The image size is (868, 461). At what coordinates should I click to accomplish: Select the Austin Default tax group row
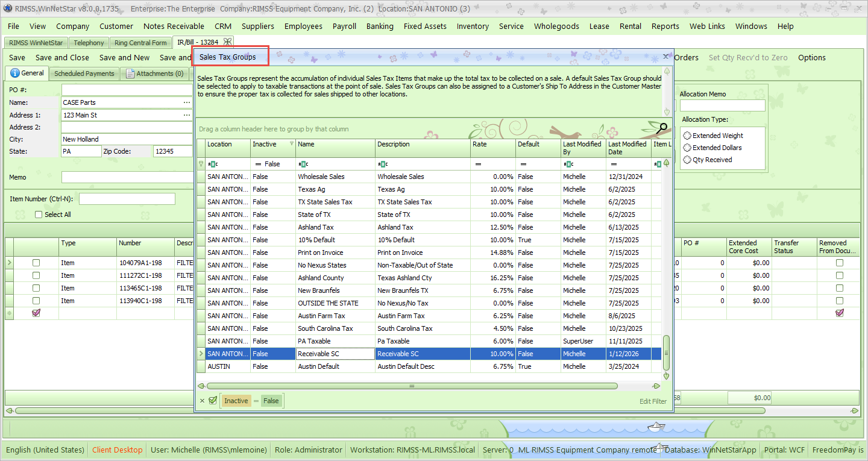tap(429, 366)
